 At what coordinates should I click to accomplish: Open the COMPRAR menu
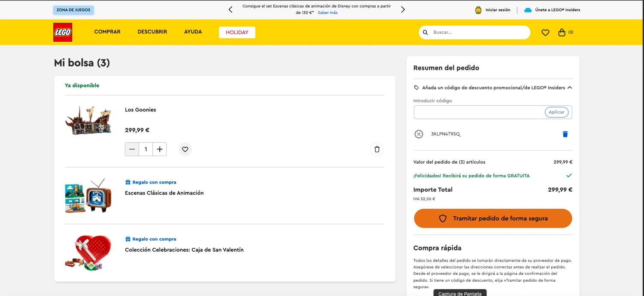coord(107,32)
